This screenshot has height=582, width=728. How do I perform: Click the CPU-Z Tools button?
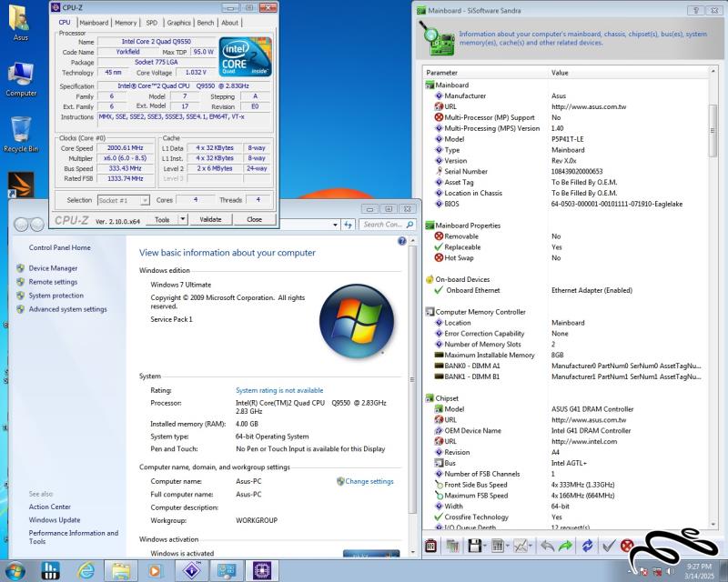tap(162, 219)
